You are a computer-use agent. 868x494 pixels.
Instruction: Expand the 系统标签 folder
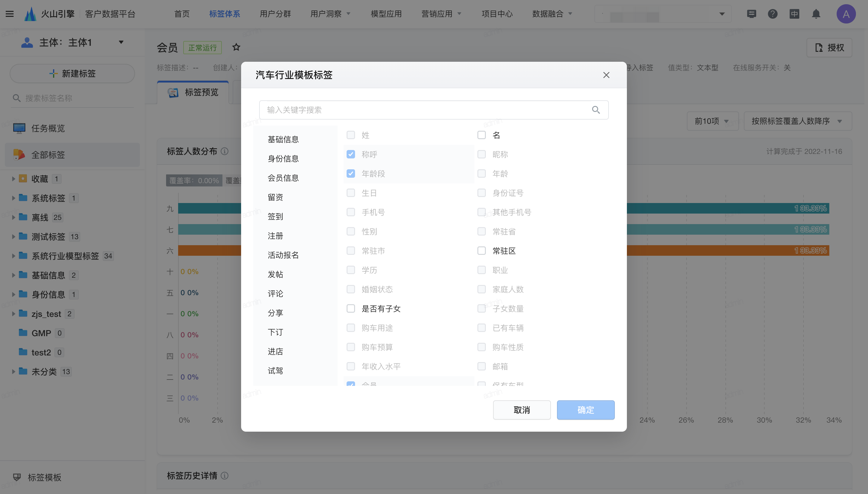[14, 198]
